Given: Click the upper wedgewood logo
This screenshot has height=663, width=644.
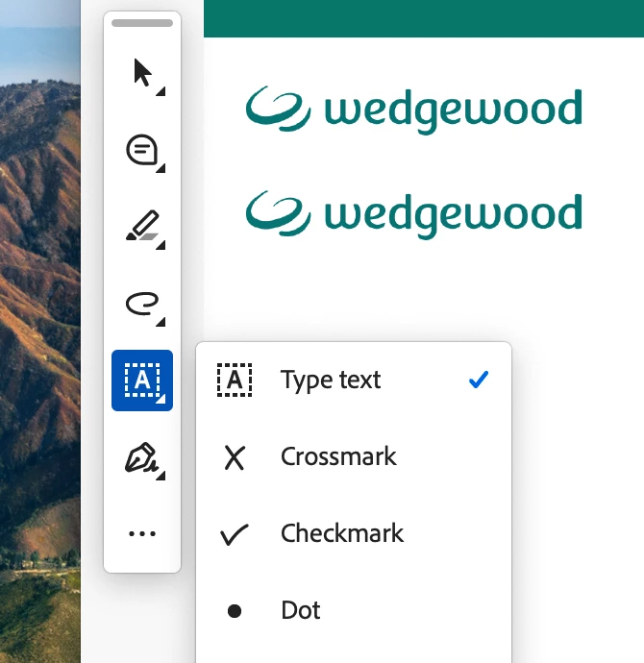Looking at the screenshot, I should point(414,110).
